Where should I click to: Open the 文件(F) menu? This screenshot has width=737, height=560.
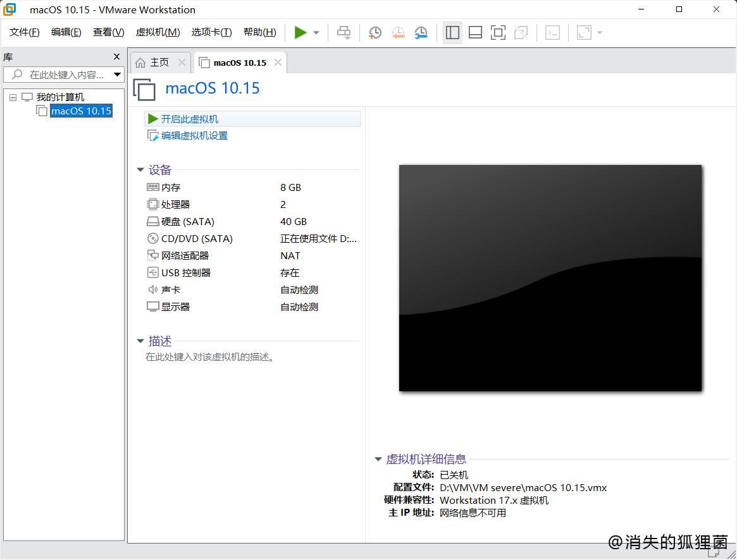pyautogui.click(x=25, y=32)
